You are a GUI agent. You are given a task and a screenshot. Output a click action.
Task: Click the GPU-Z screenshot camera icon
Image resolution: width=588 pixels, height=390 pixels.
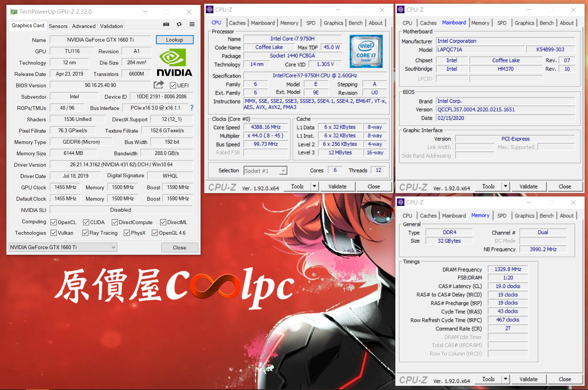tap(166, 24)
